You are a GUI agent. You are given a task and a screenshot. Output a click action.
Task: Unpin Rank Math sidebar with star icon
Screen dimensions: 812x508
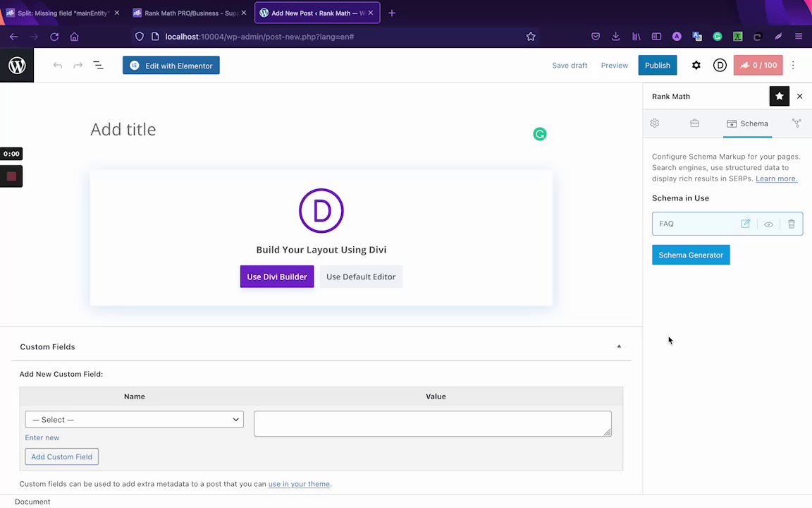(779, 96)
